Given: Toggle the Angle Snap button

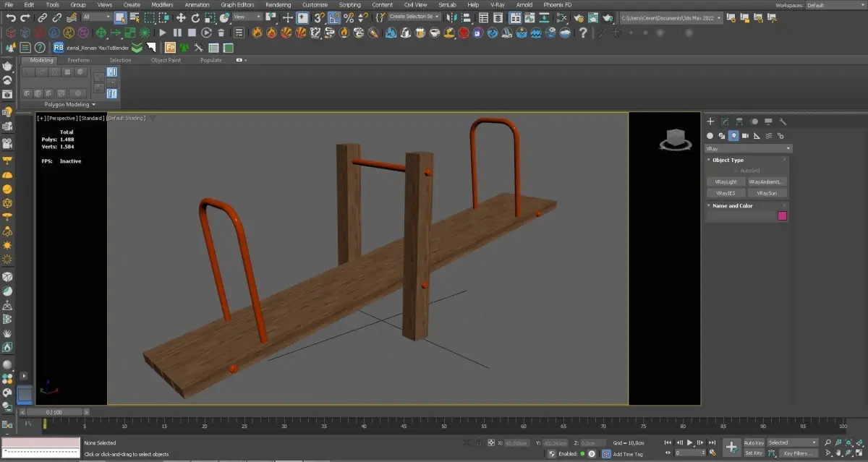Looking at the screenshot, I should pyautogui.click(x=333, y=17).
